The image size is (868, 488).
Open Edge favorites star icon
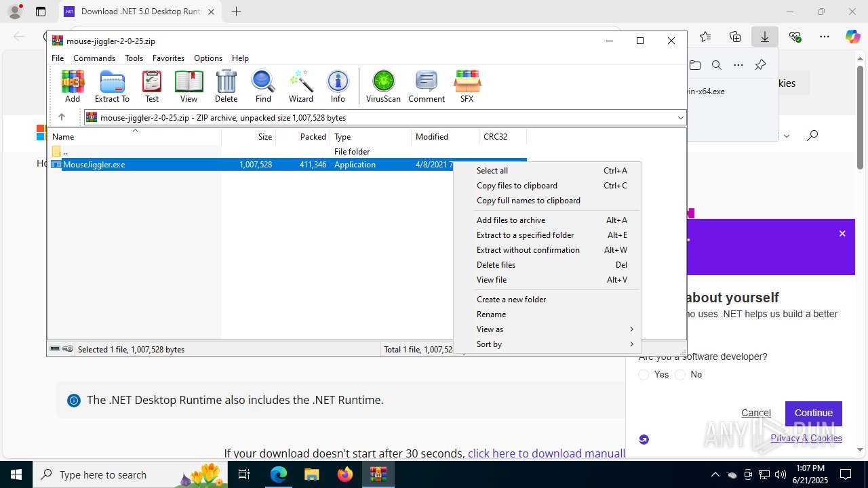[x=705, y=37]
